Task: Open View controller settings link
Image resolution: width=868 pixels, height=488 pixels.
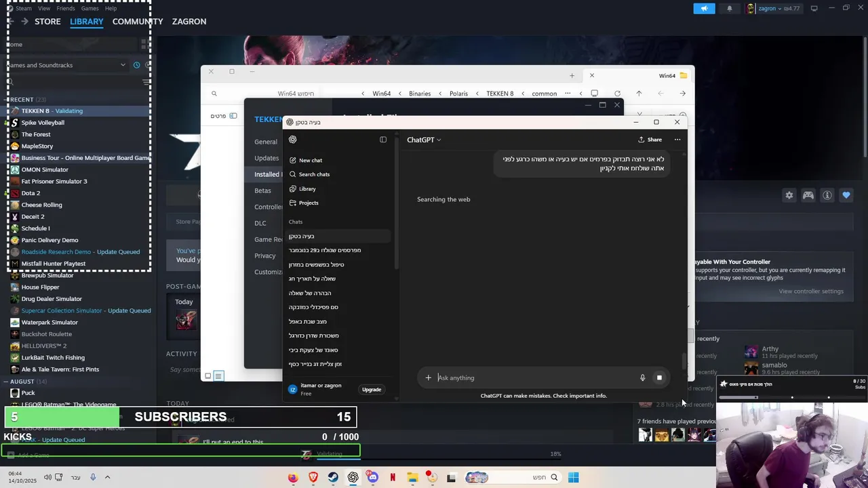Action: (811, 291)
